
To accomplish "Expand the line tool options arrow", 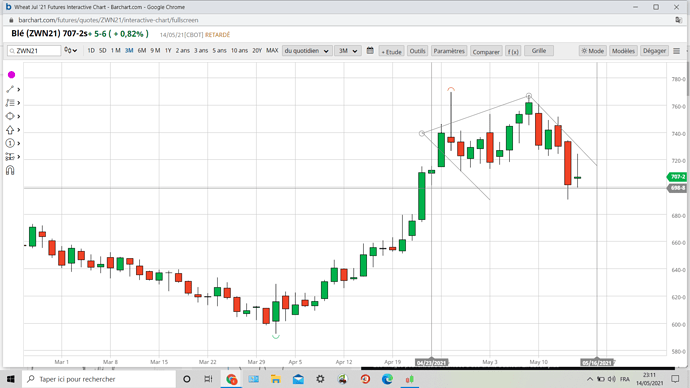I will (x=18, y=89).
